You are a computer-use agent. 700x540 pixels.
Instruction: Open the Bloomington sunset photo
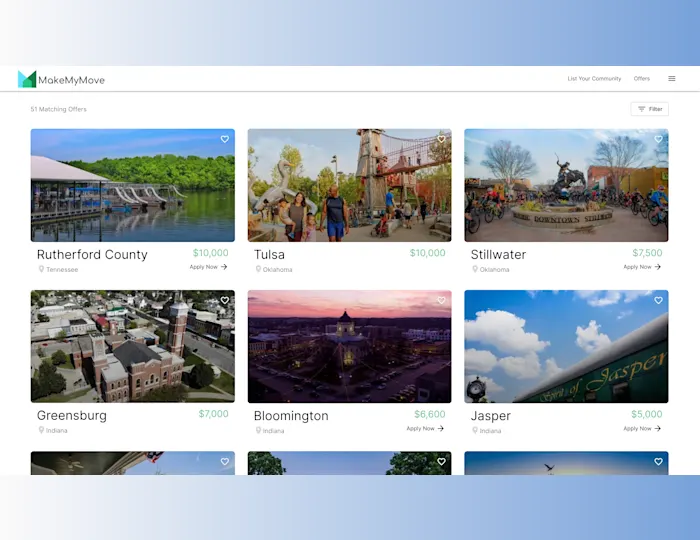point(350,346)
